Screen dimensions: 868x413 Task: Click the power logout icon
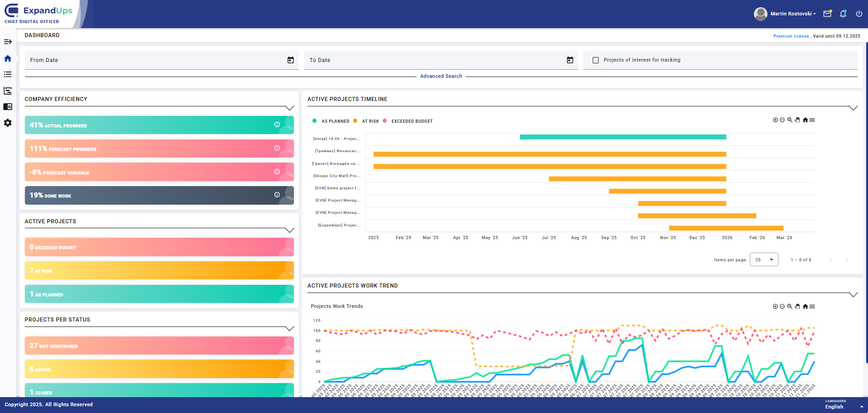click(859, 14)
